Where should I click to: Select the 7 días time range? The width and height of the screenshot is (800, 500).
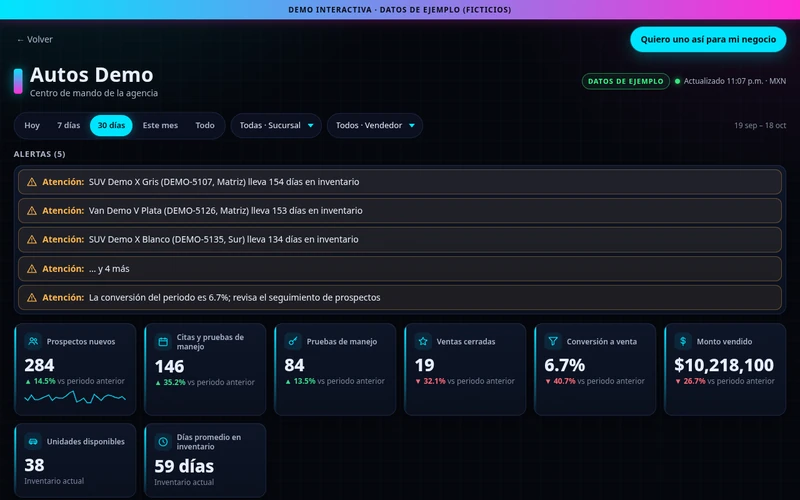coord(68,126)
